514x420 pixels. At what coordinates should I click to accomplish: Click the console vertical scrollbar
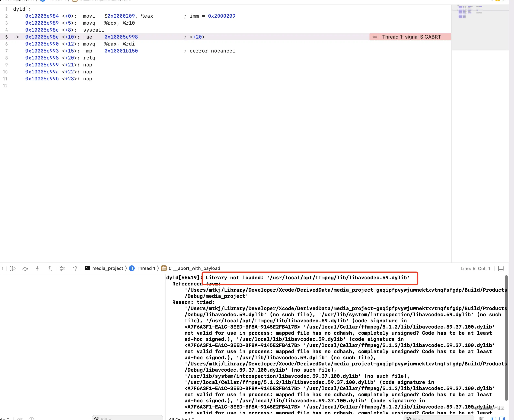pos(506,339)
